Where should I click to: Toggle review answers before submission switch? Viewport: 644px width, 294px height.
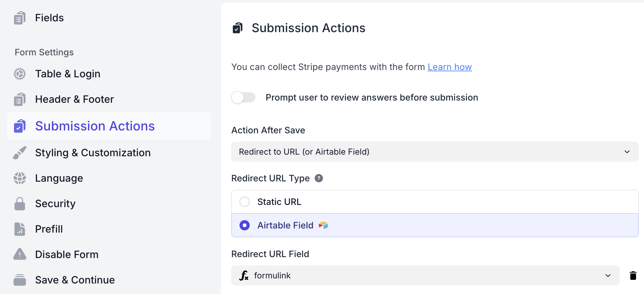pyautogui.click(x=244, y=97)
